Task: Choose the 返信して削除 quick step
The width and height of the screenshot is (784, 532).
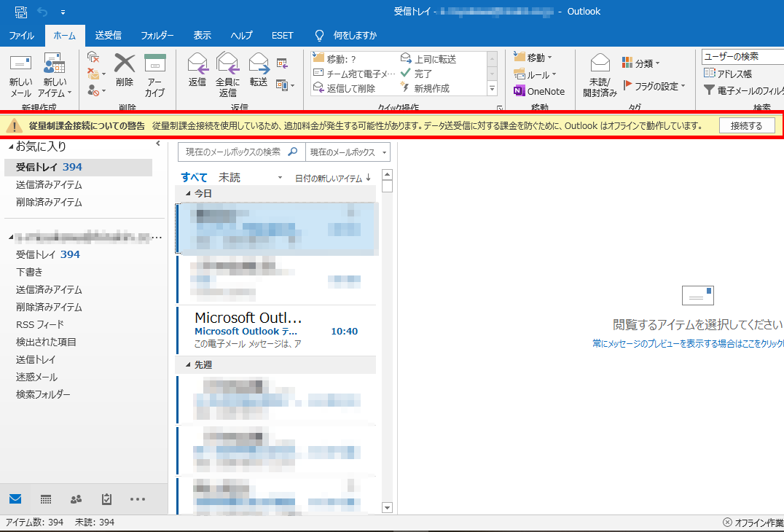Action: click(x=344, y=88)
